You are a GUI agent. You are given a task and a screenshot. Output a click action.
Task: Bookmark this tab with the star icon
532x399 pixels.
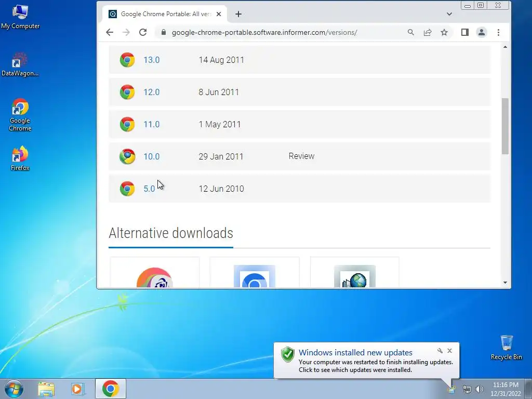coord(444,32)
